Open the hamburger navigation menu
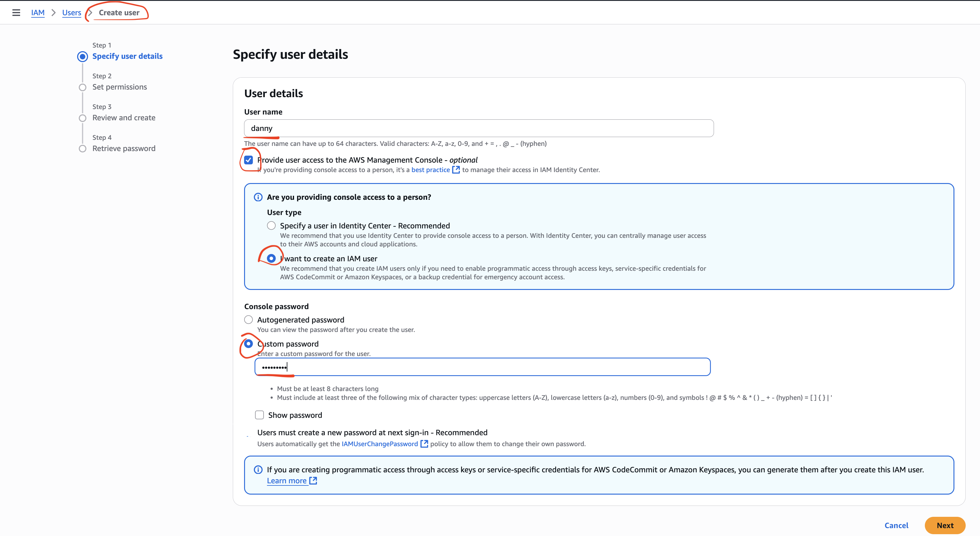This screenshot has height=536, width=980. [16, 12]
